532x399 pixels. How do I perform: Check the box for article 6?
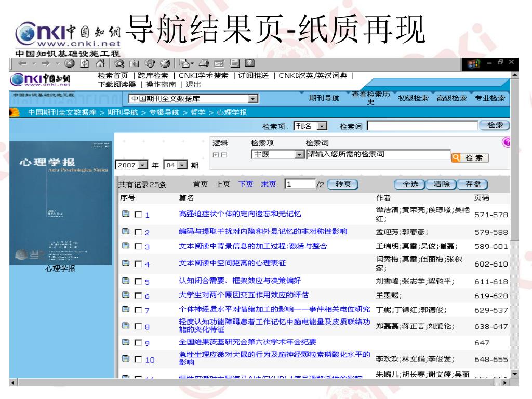pos(138,296)
